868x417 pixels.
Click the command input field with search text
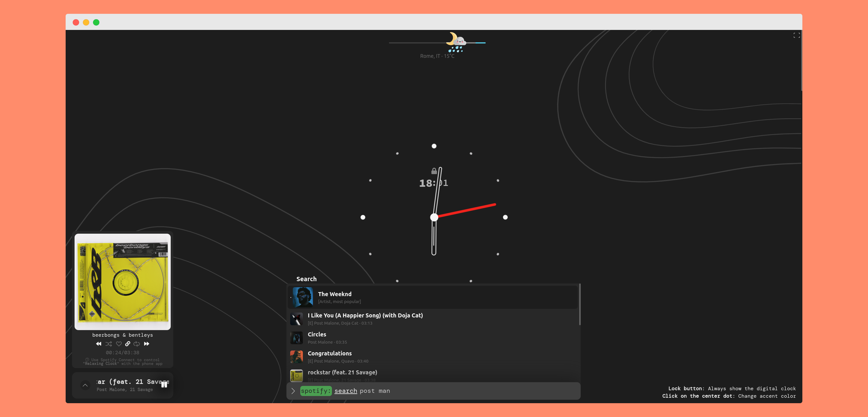(433, 391)
